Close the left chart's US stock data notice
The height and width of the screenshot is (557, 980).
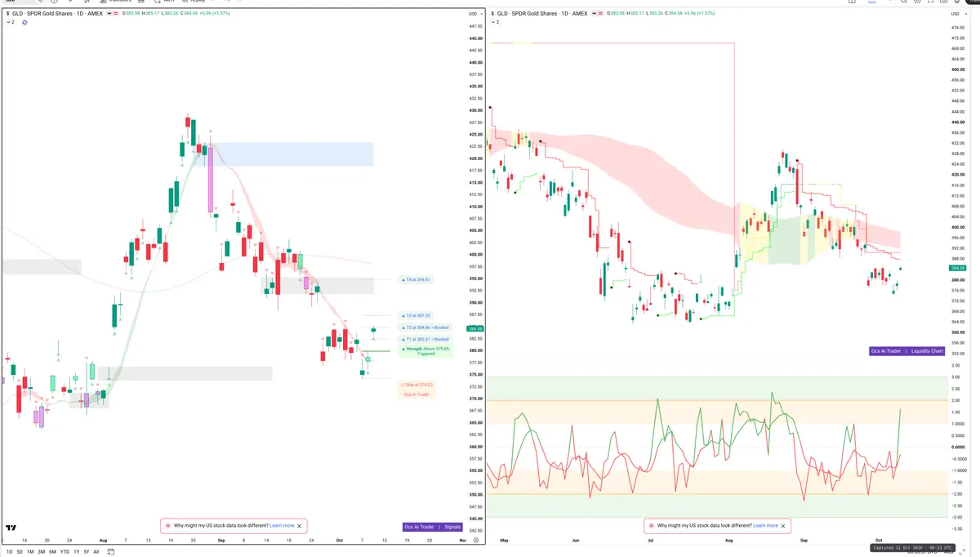(299, 526)
